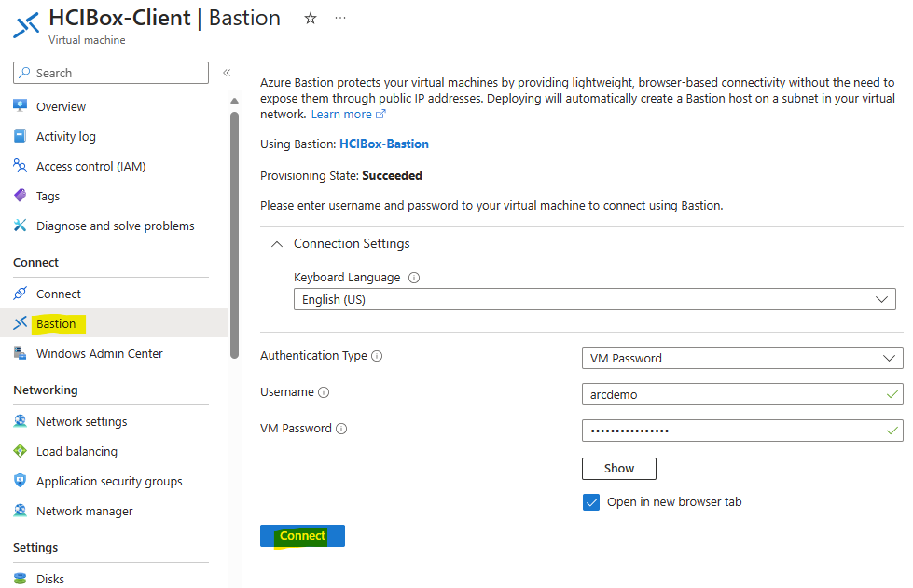Image resolution: width=913 pixels, height=588 pixels.
Task: Click Show to reveal the password
Action: coord(619,468)
